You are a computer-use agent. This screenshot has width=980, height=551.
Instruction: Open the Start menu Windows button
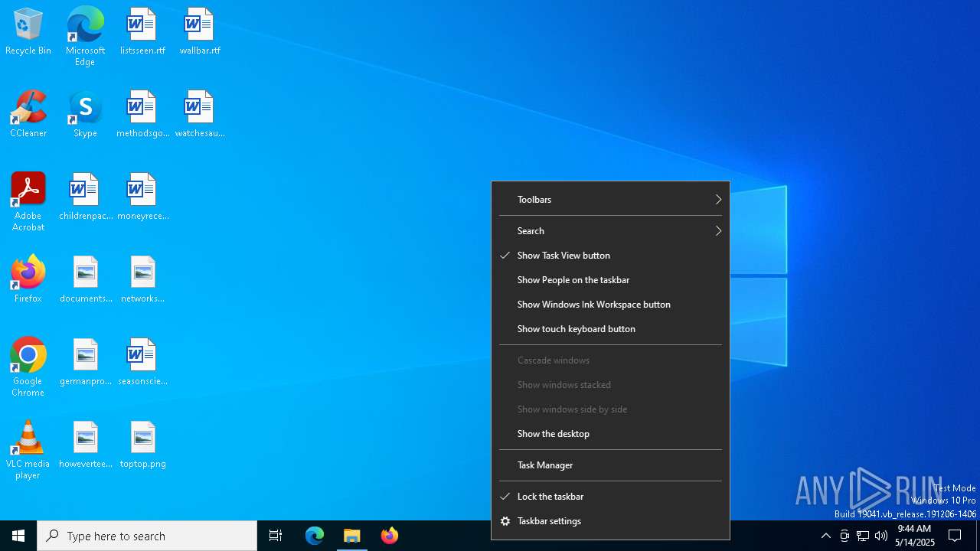[18, 536]
